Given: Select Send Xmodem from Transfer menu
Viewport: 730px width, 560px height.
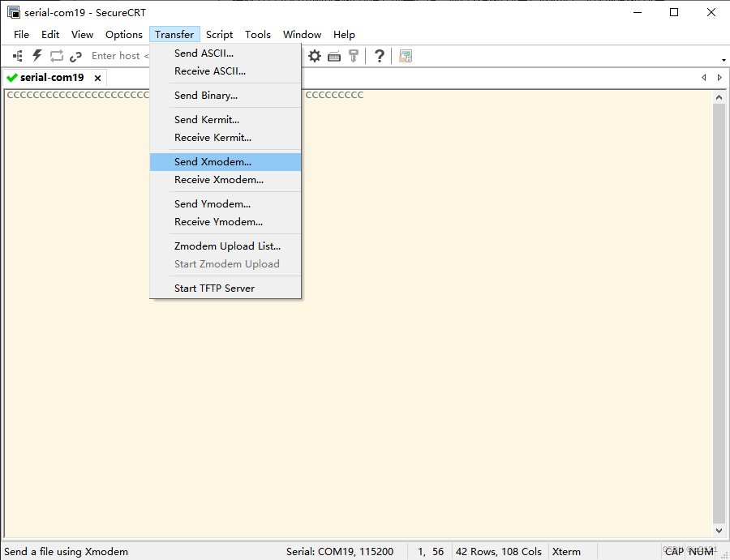Looking at the screenshot, I should [x=213, y=162].
